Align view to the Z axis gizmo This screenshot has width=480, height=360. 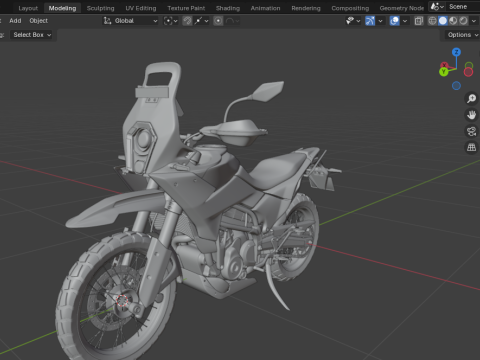(x=456, y=52)
